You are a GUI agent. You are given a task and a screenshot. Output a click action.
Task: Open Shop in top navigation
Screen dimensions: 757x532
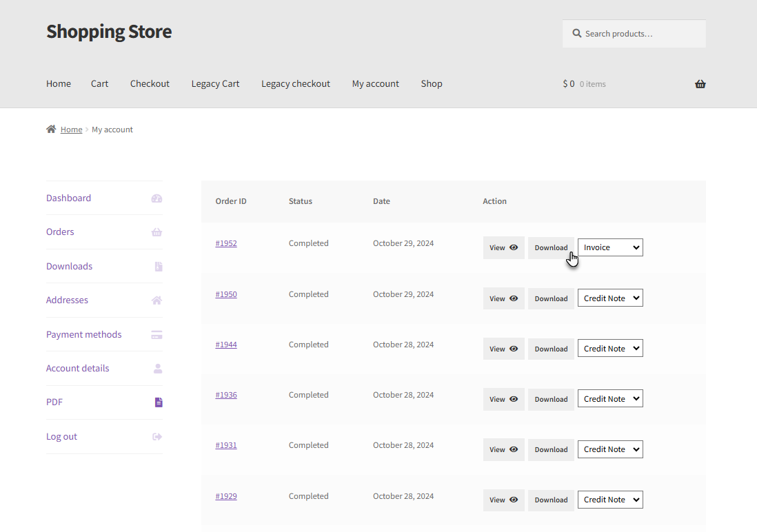pos(432,83)
